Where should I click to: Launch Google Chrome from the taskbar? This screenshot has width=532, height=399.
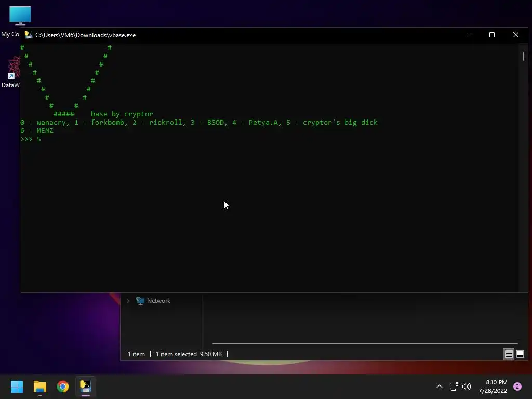point(63,387)
